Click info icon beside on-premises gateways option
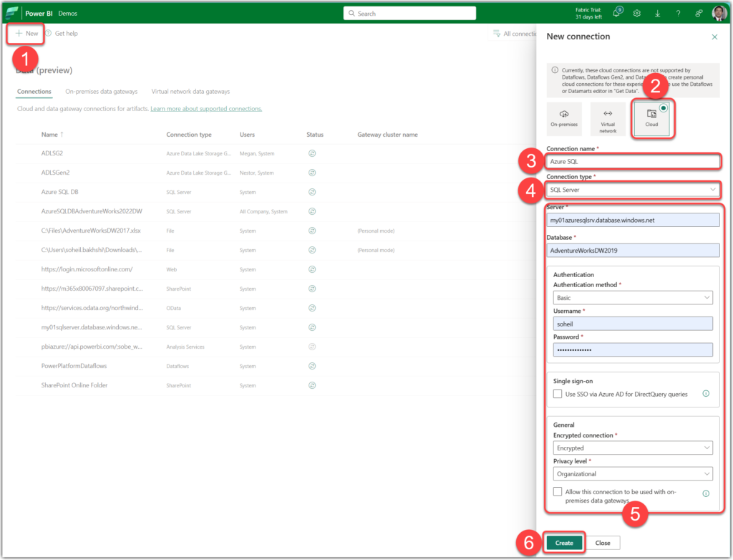The width and height of the screenshot is (733, 560). [706, 493]
